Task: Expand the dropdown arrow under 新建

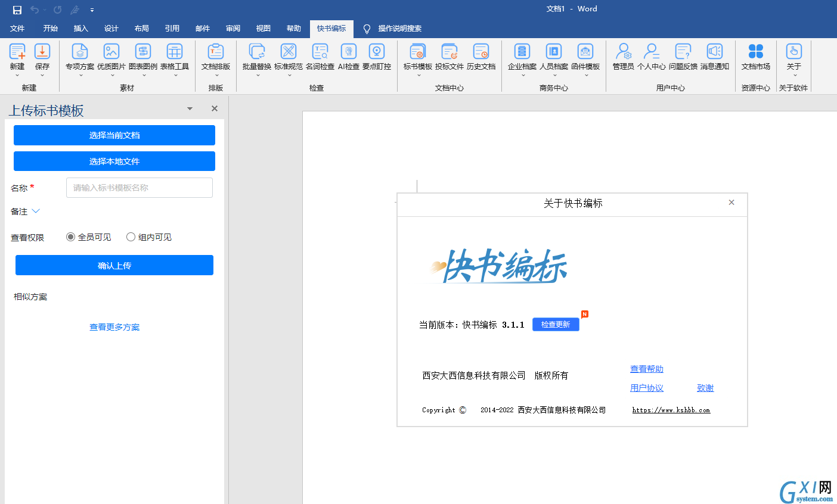Action: pyautogui.click(x=17, y=76)
